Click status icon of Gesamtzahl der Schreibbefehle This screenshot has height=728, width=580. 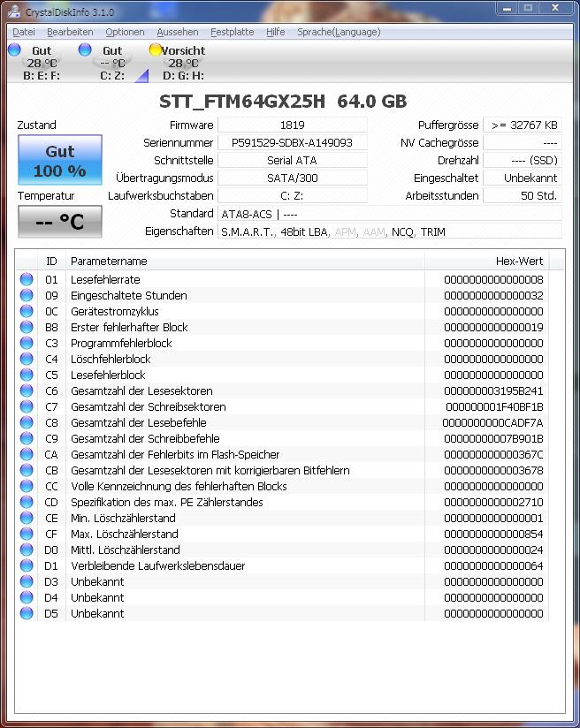(x=27, y=438)
